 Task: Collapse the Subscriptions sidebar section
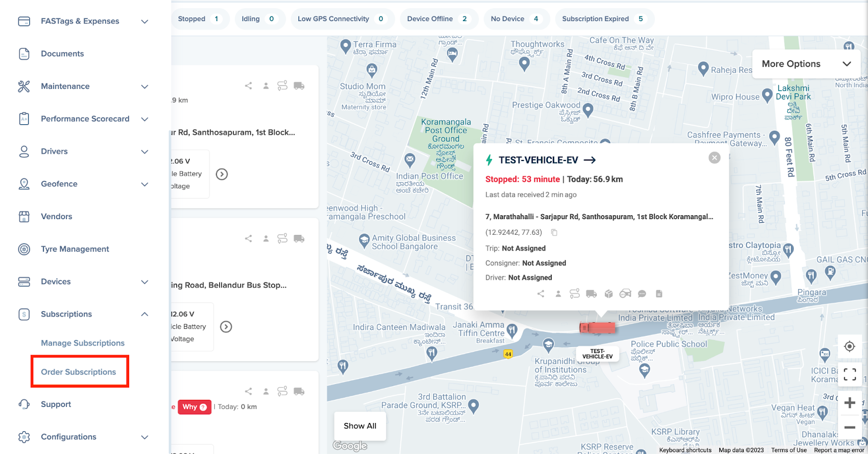[144, 314]
